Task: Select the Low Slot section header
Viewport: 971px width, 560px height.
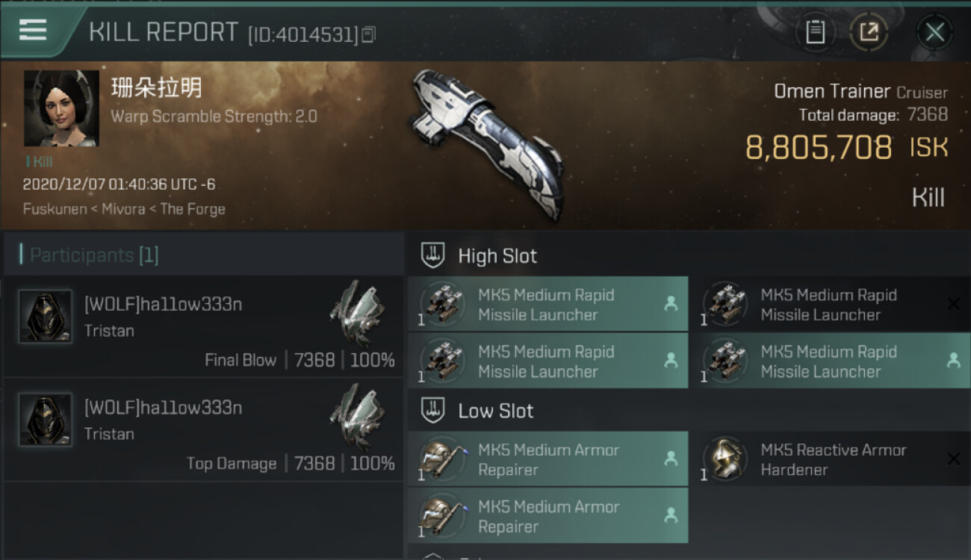Action: coord(495,411)
